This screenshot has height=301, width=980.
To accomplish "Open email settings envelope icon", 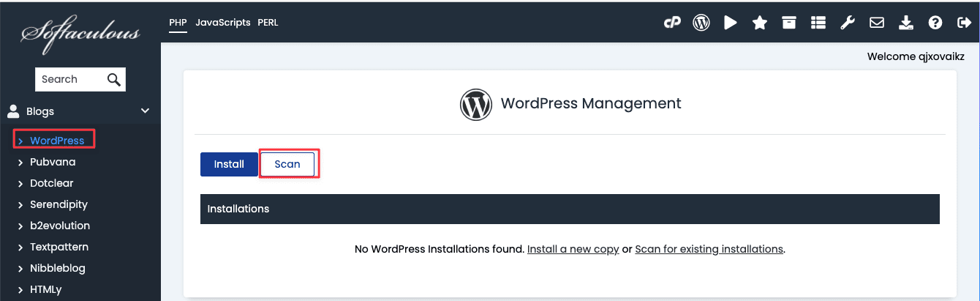I will (877, 23).
